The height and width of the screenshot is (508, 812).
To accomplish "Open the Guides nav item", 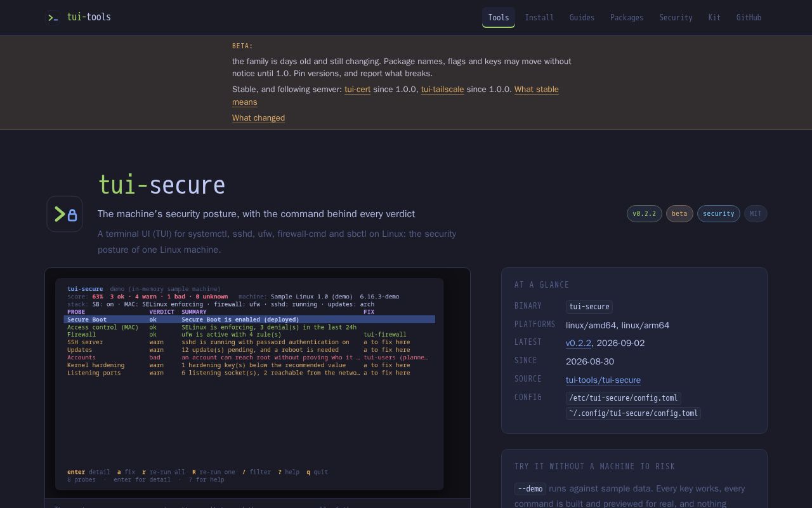I will 582,17.
